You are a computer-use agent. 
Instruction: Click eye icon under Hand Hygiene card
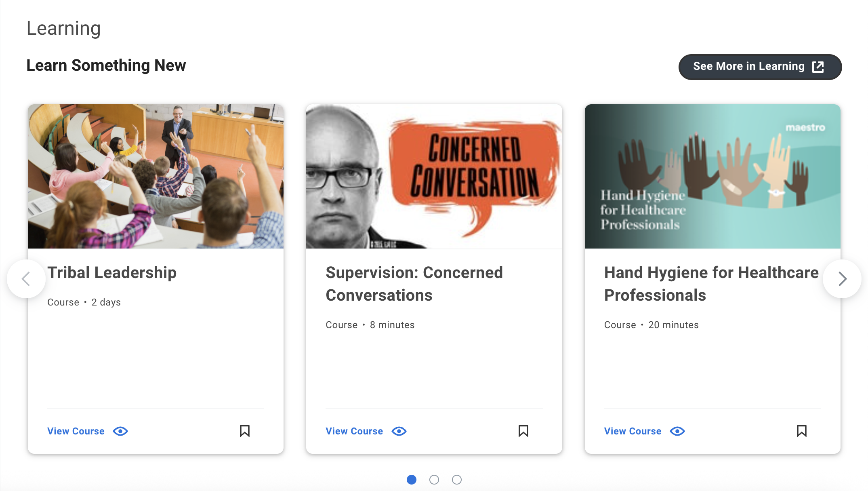677,431
